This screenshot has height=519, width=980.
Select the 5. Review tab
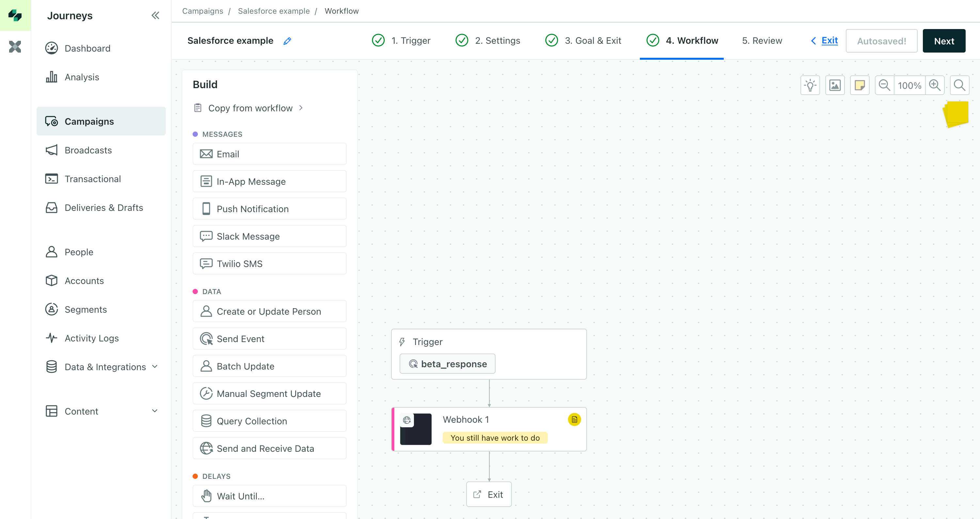(x=762, y=40)
